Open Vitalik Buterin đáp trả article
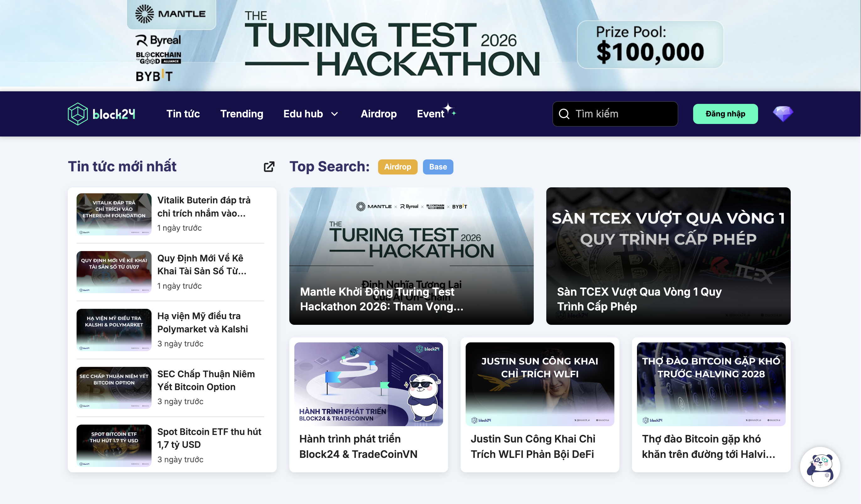 tap(204, 206)
